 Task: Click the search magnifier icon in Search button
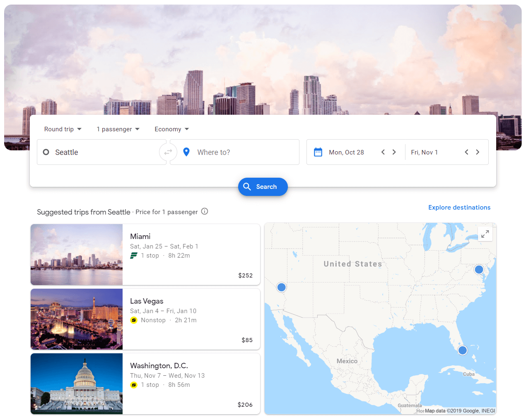click(247, 187)
